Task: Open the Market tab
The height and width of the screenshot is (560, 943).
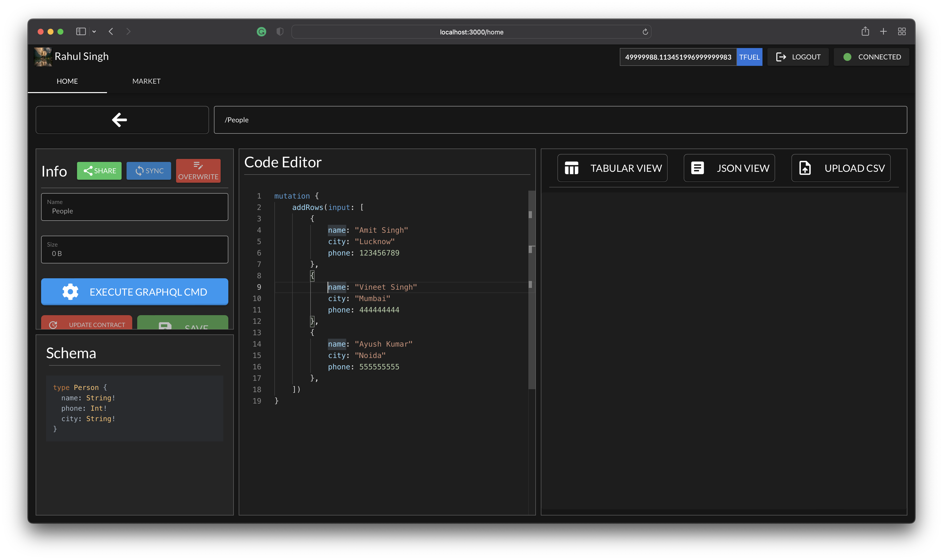Action: pyautogui.click(x=146, y=81)
